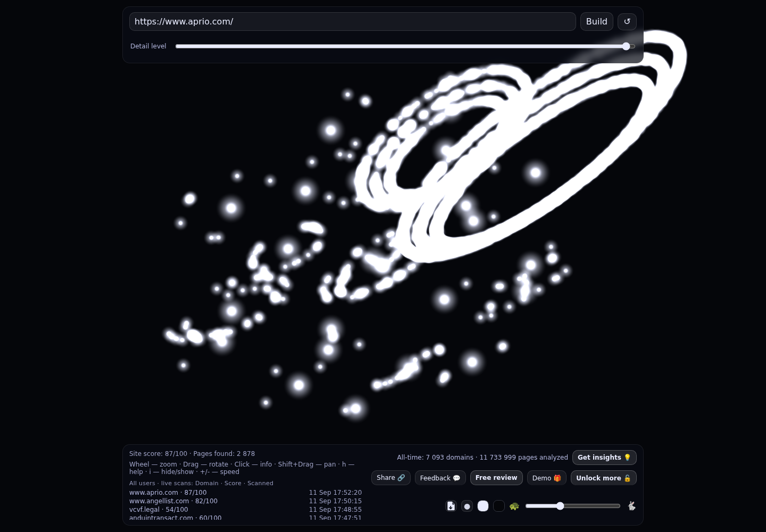The height and width of the screenshot is (532, 766).
Task: Click the '11 Sep 17:52:20' timestamp
Action: pos(335,493)
